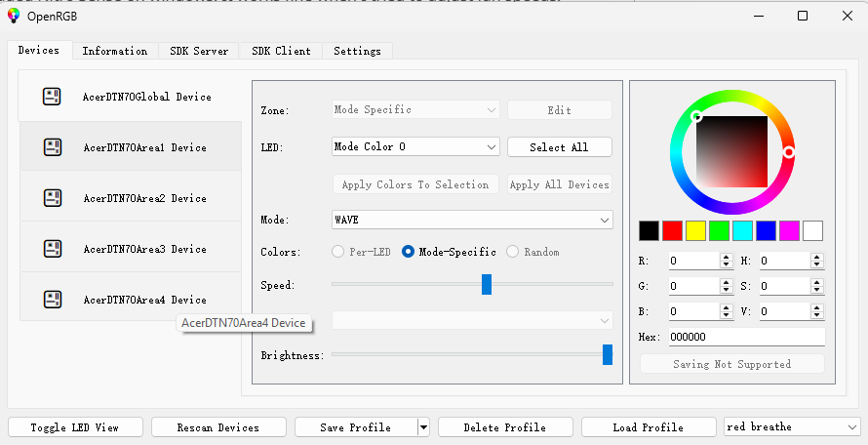Click the Load Profile button
Screen dimensions: 868x445
649,427
